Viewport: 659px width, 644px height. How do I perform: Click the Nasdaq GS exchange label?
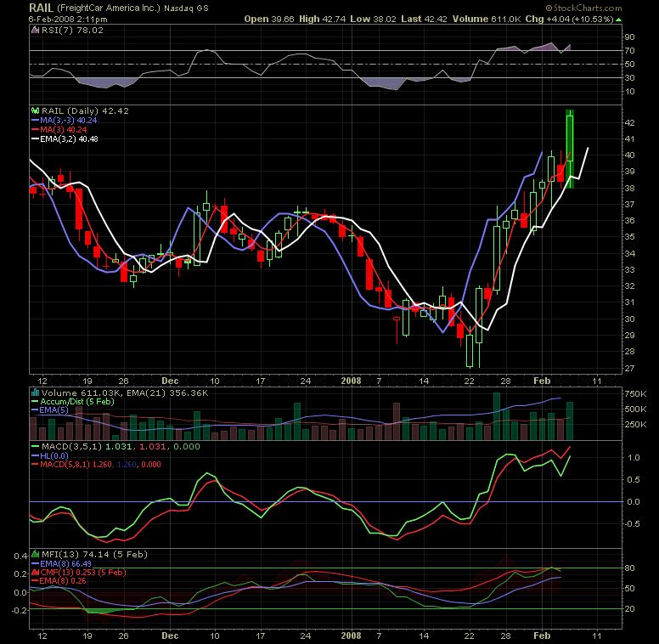click(x=186, y=8)
